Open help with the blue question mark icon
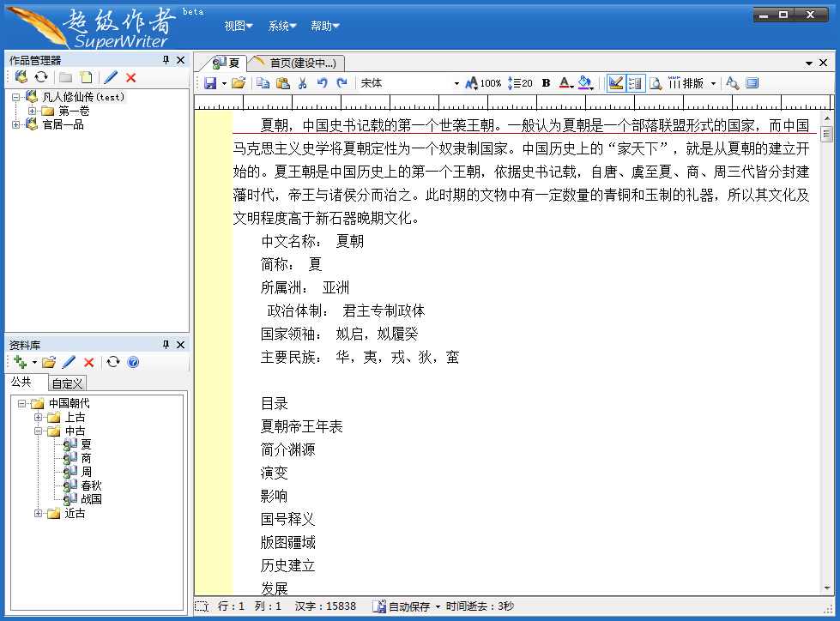The image size is (840, 621). (x=132, y=362)
